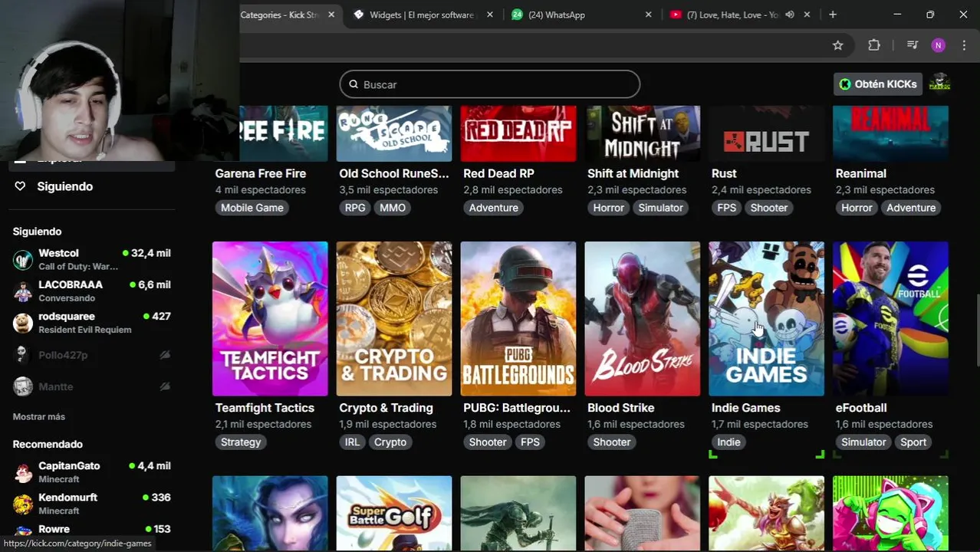The image size is (980, 552).
Task: Click the muted notification icon beside Mantte
Action: (164, 386)
